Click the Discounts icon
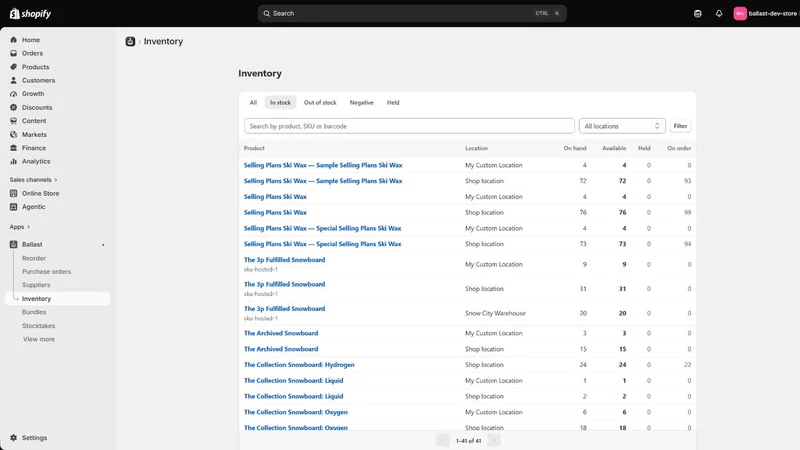This screenshot has height=450, width=800. coord(14,107)
